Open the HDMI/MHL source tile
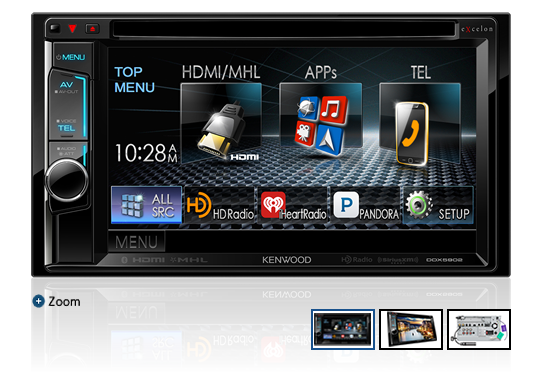This screenshot has height=380, width=538. tap(221, 123)
